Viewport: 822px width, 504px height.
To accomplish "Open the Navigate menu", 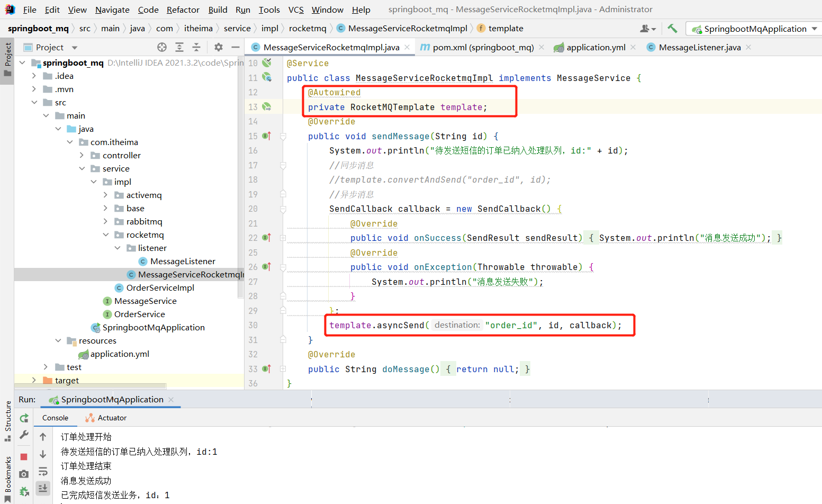I will tap(112, 10).
